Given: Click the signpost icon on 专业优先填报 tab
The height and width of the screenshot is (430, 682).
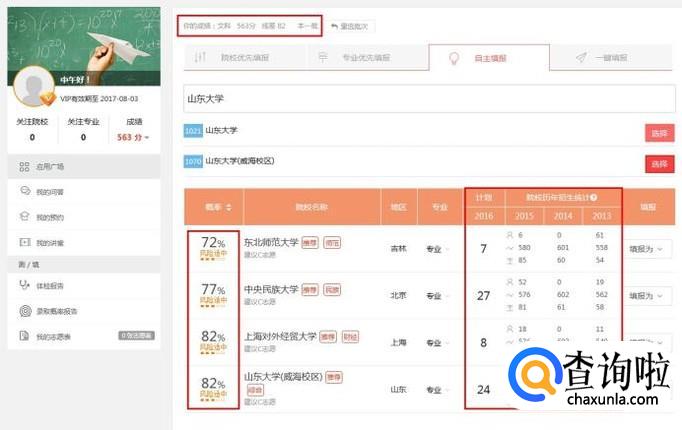Looking at the screenshot, I should pos(323,57).
